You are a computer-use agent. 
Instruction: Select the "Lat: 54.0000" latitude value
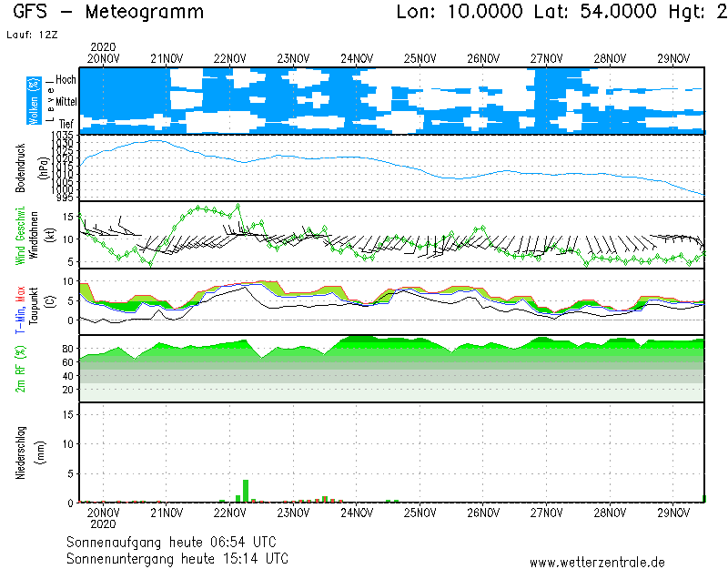[x=596, y=12]
